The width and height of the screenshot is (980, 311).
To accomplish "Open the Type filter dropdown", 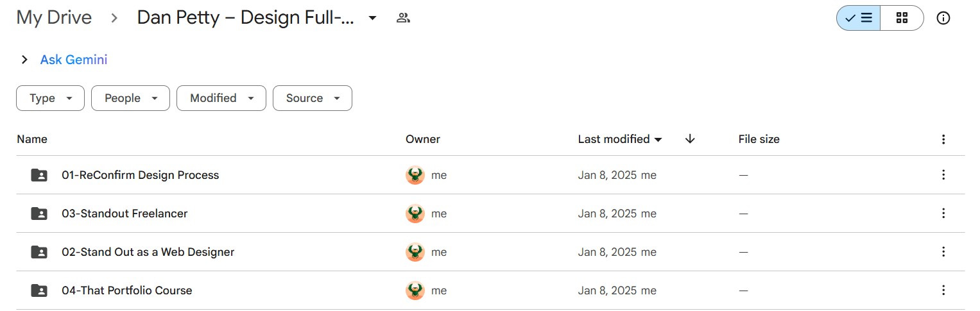I will pos(50,98).
